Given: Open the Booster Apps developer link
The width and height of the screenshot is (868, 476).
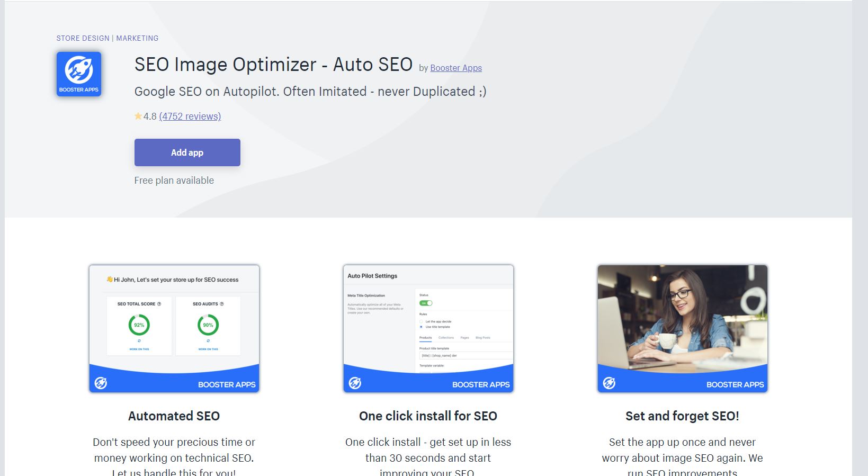Looking at the screenshot, I should coord(456,68).
